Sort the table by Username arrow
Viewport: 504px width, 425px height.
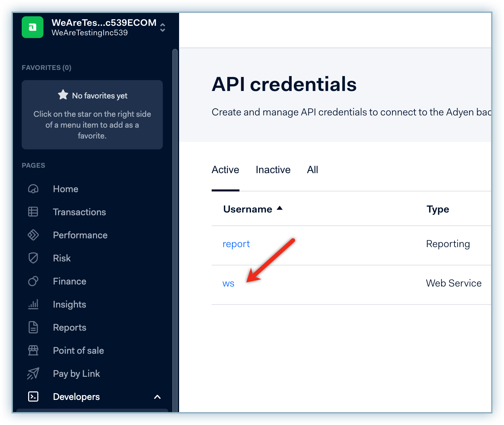click(x=280, y=208)
